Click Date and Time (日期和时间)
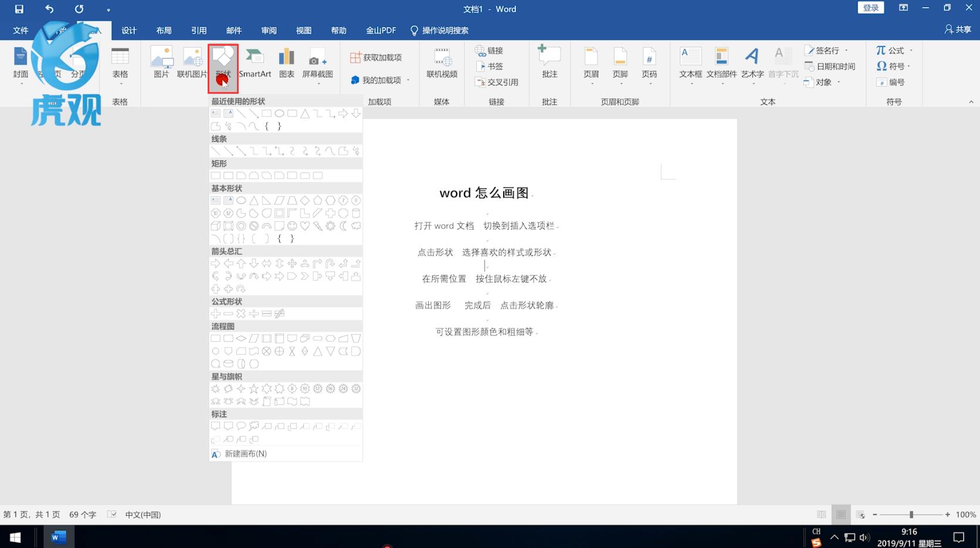The height and width of the screenshot is (548, 980). (830, 66)
